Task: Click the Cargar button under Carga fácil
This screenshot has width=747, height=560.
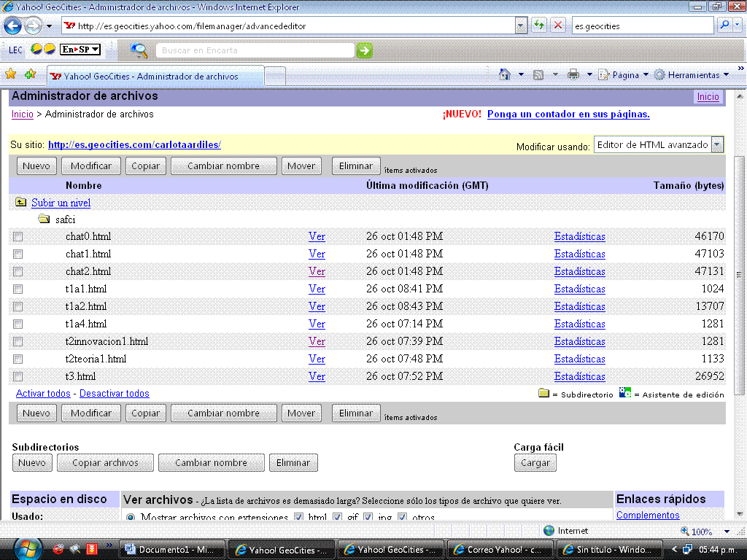Action: tap(535, 462)
